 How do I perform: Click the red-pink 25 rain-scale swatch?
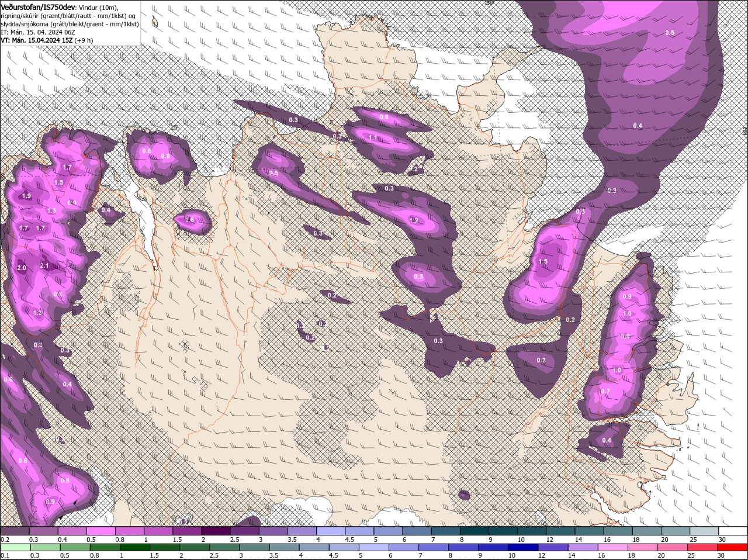click(x=702, y=548)
